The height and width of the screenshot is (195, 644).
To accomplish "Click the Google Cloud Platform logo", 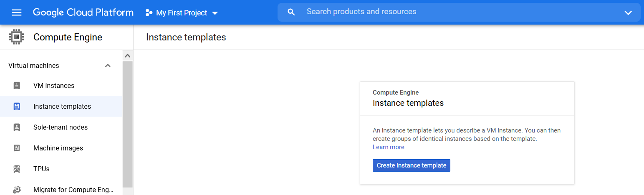I will pos(83,12).
